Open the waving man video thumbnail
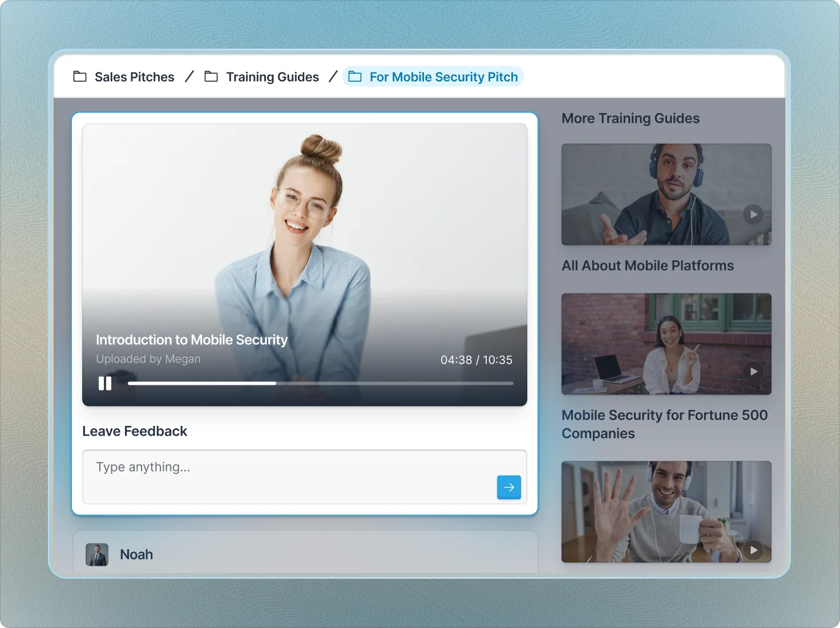Image resolution: width=840 pixels, height=628 pixels. (x=666, y=512)
